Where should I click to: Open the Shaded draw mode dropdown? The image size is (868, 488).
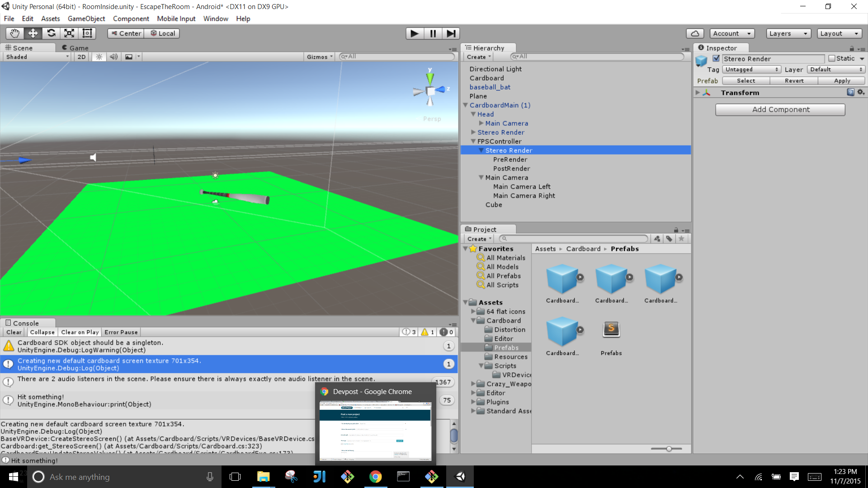[x=37, y=57]
